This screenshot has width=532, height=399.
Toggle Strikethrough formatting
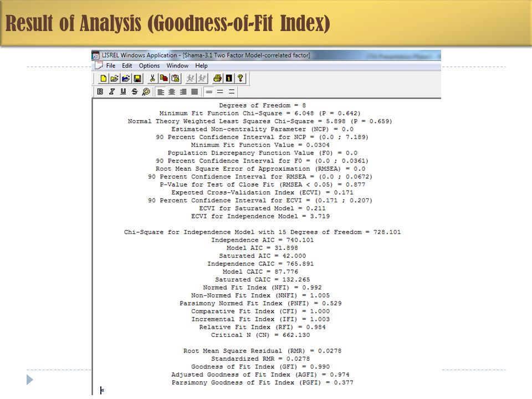point(134,91)
